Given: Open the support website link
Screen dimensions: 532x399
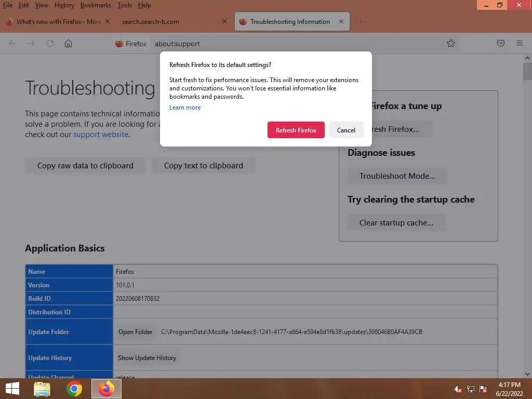Looking at the screenshot, I should pos(101,135).
